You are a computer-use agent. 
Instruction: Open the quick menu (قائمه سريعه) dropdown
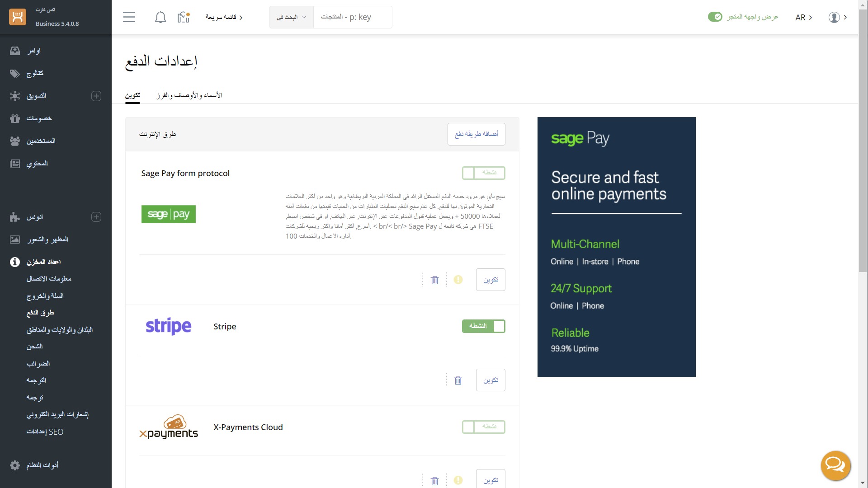pyautogui.click(x=224, y=17)
